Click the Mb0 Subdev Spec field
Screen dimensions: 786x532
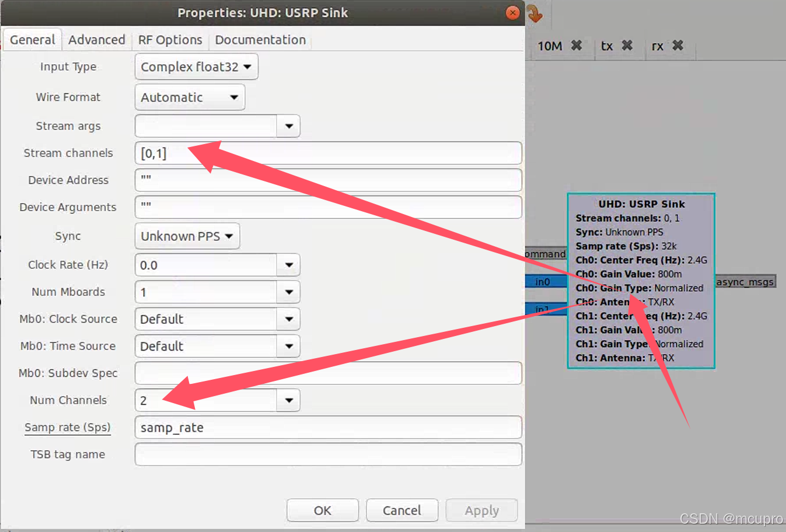click(328, 373)
